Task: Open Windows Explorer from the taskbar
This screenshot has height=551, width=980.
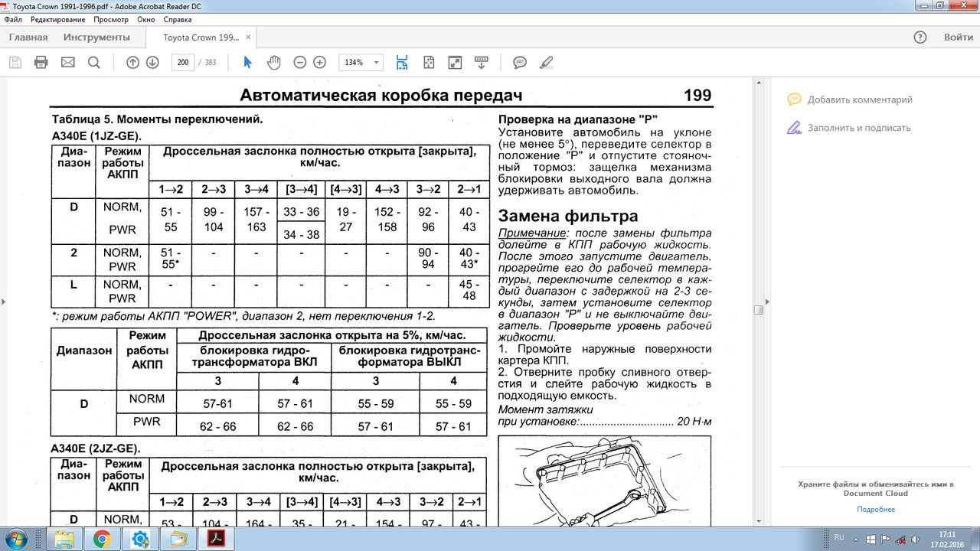Action: point(64,540)
